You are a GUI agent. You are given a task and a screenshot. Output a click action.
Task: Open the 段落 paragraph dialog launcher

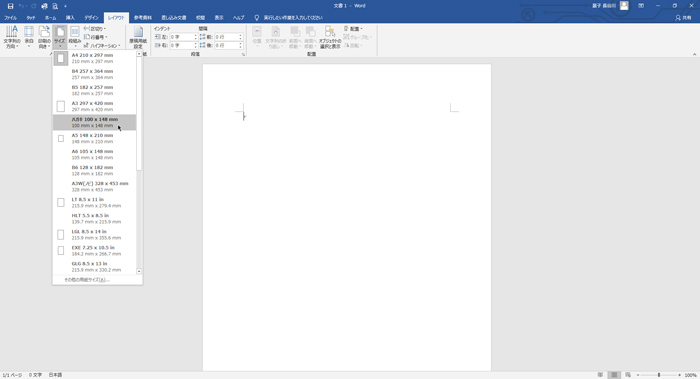[x=243, y=54]
